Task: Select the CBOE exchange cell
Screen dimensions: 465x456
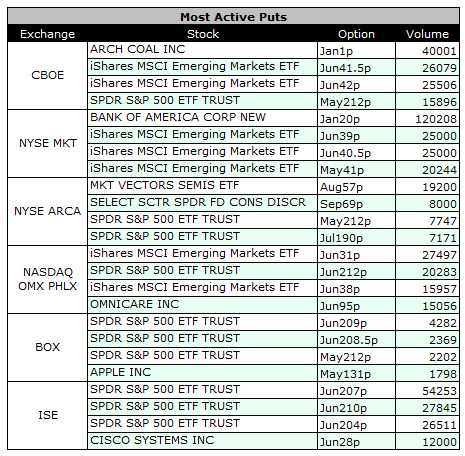Action: (47, 75)
